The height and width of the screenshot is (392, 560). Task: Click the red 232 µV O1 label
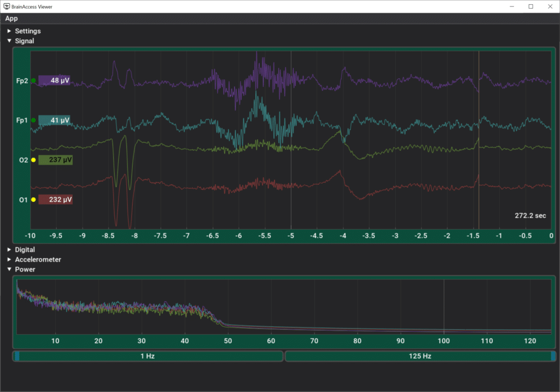pyautogui.click(x=55, y=200)
